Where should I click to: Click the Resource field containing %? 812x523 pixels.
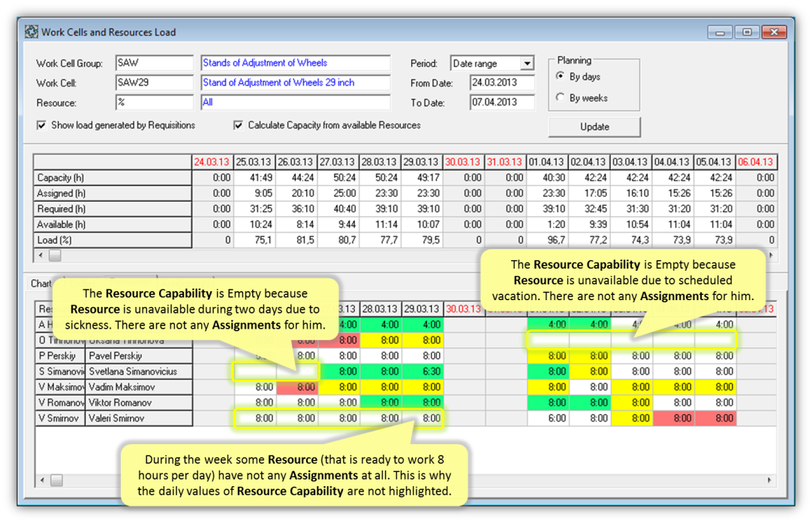coord(155,103)
